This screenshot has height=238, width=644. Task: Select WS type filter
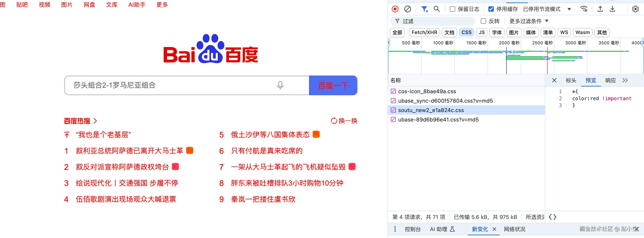(564, 32)
